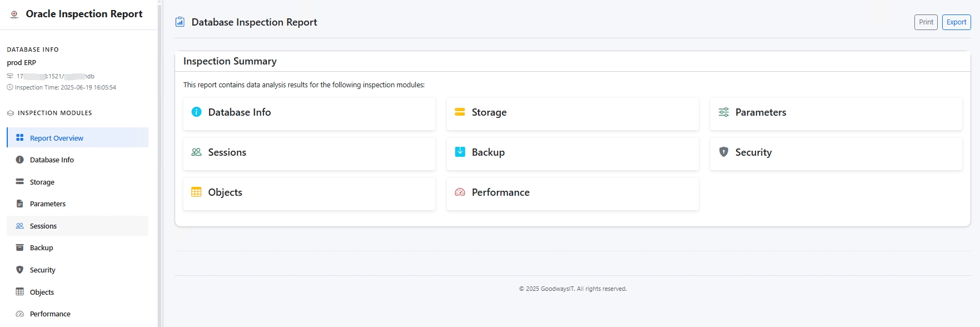The image size is (980, 327).
Task: Select Sessions in the sidebar menu
Action: pyautogui.click(x=78, y=226)
